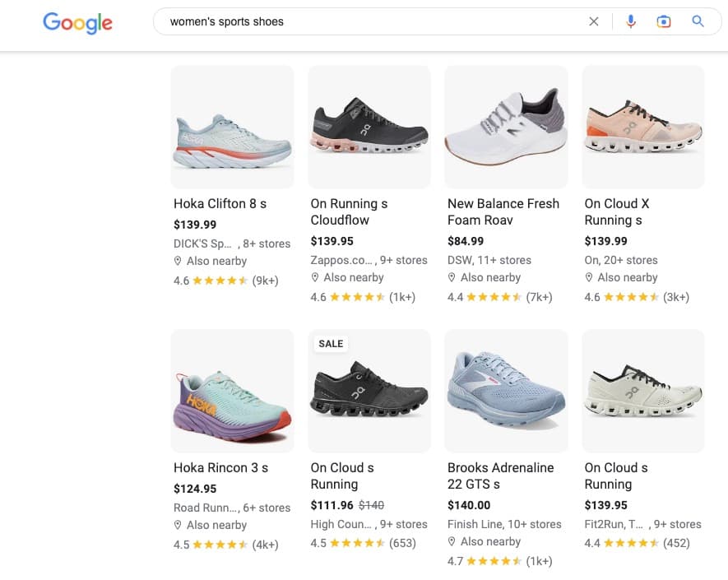Click the 4.4 star rating (452)

point(637,543)
